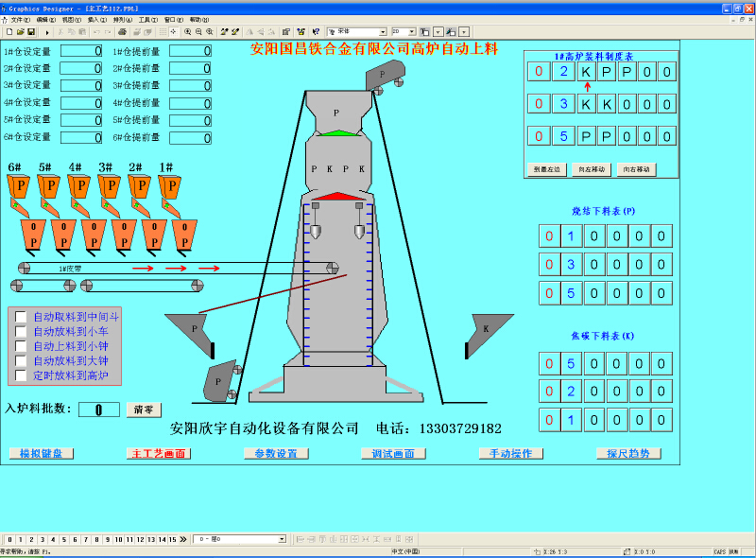Select the orange hopper under the 6# label

[18, 187]
